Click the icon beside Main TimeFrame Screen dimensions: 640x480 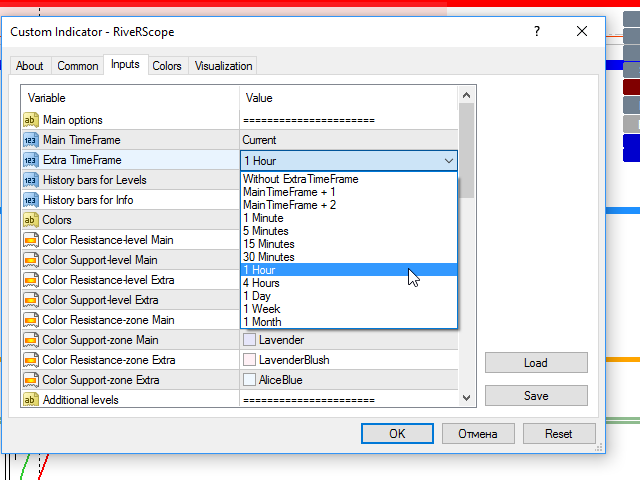click(30, 140)
